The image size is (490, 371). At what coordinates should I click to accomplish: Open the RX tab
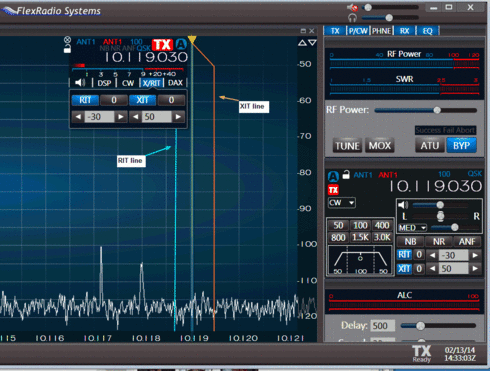pyautogui.click(x=404, y=31)
